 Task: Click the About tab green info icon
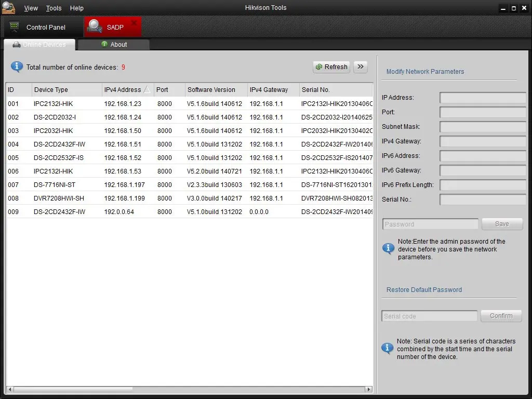click(x=104, y=44)
